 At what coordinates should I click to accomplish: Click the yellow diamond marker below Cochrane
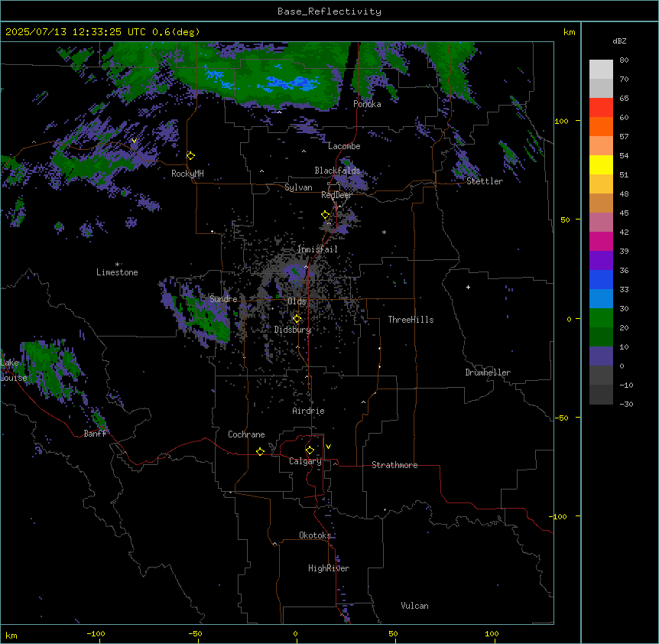(260, 451)
